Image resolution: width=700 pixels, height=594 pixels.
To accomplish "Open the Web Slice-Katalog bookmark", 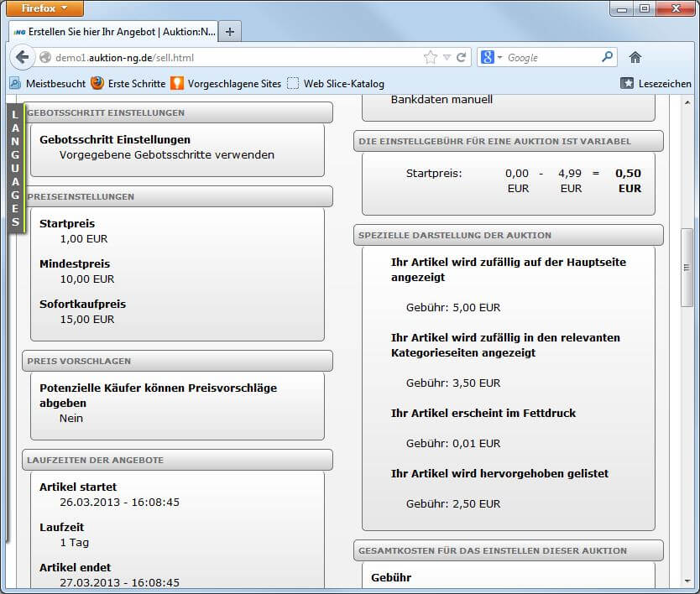I will tap(336, 83).
